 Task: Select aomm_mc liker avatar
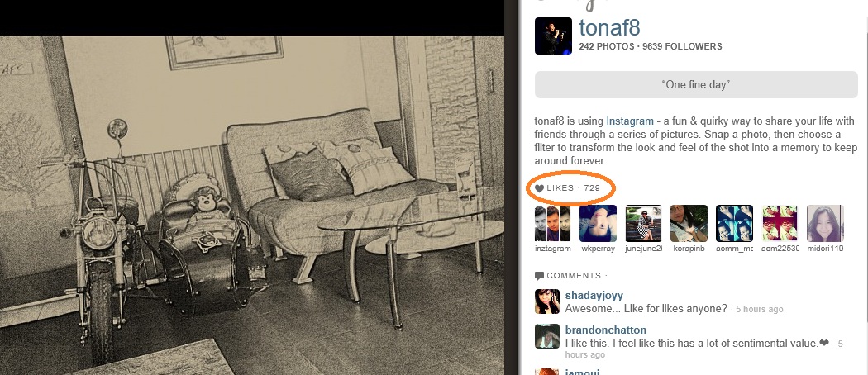tap(734, 224)
